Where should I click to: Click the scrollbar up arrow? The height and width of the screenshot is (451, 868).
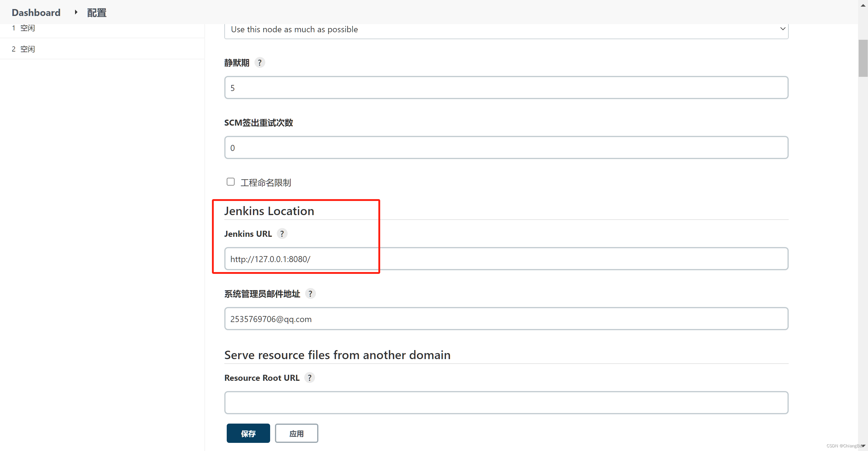point(863,5)
